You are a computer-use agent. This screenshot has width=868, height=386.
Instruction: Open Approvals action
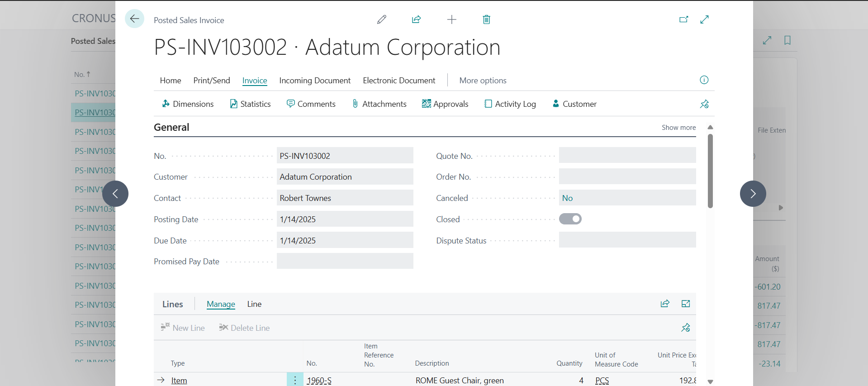click(x=445, y=104)
